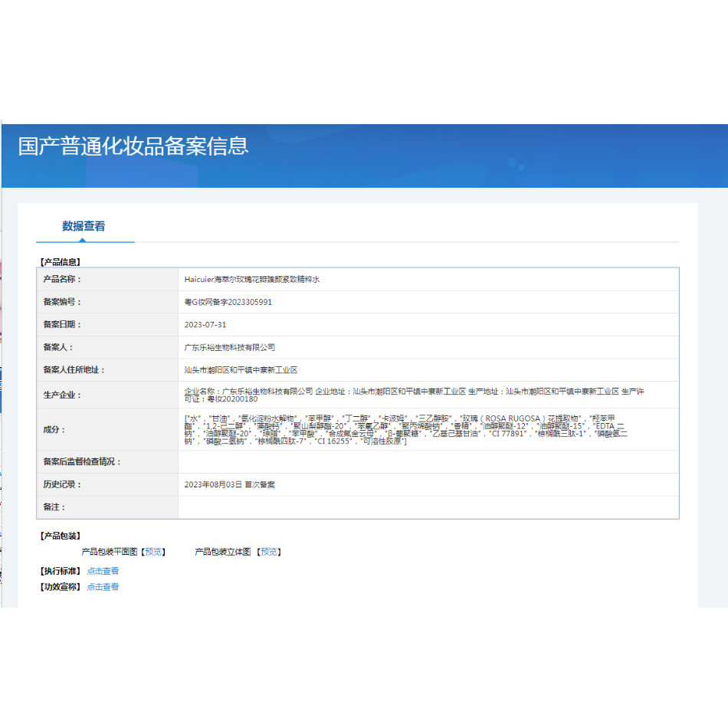Screen dimensions: 728x728
Task: Click the 备案编号 value 粤G妆网备字2023305991
Action: (x=228, y=302)
